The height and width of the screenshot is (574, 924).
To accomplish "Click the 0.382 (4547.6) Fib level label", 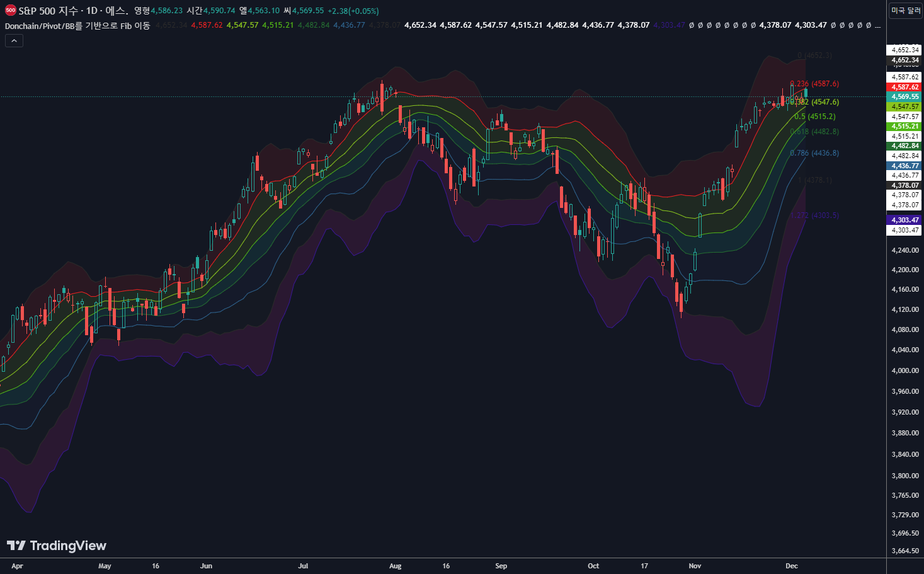I will (x=814, y=102).
